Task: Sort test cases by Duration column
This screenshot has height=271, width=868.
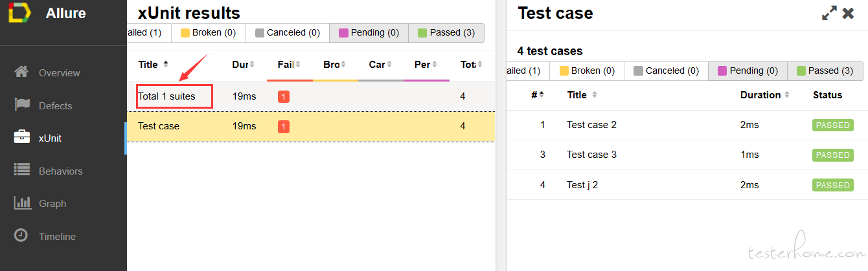Action: pyautogui.click(x=765, y=94)
